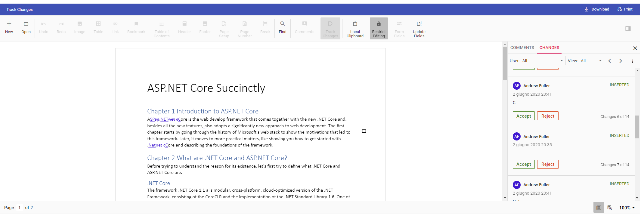Expand the View filter dropdown

600,61
